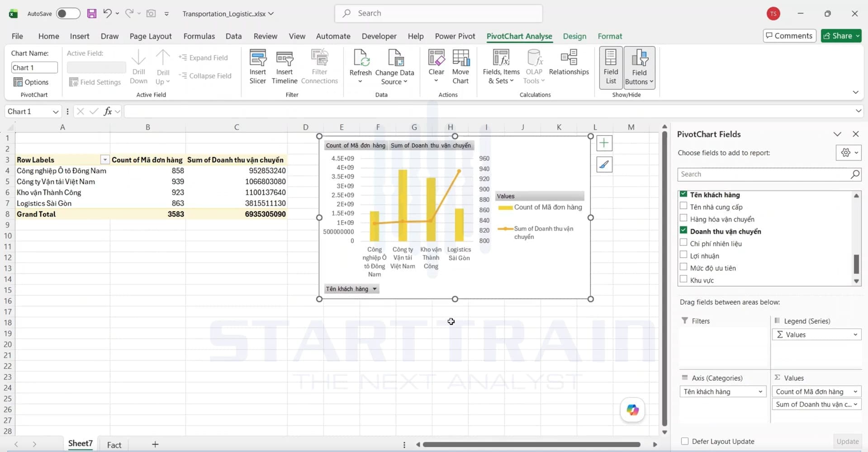Screen dimensions: 868x452
Task: Collapse the ribbon with chevron
Action: tap(855, 92)
